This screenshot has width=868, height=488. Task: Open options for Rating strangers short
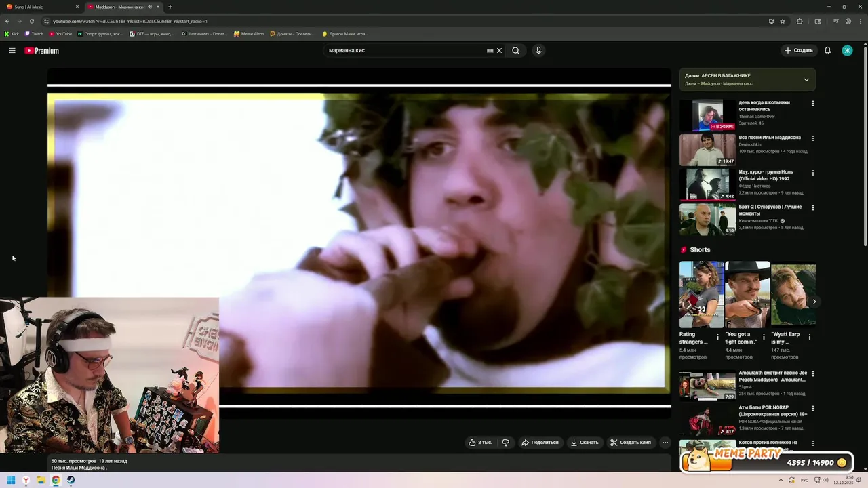(717, 337)
